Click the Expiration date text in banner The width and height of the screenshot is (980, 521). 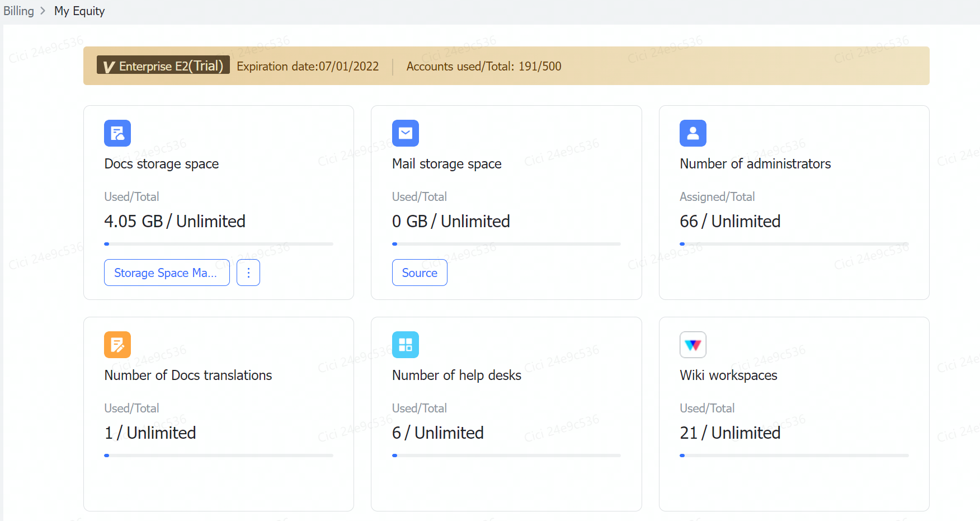tap(308, 67)
